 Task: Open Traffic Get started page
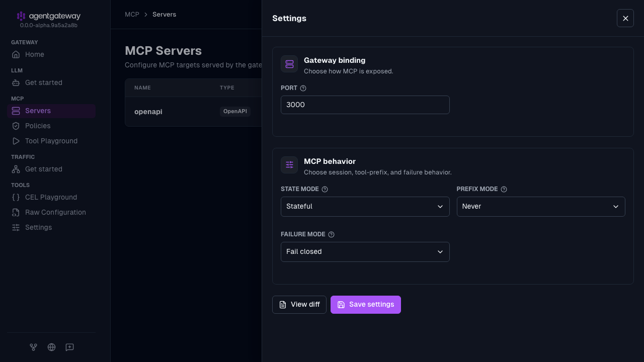pos(51,169)
